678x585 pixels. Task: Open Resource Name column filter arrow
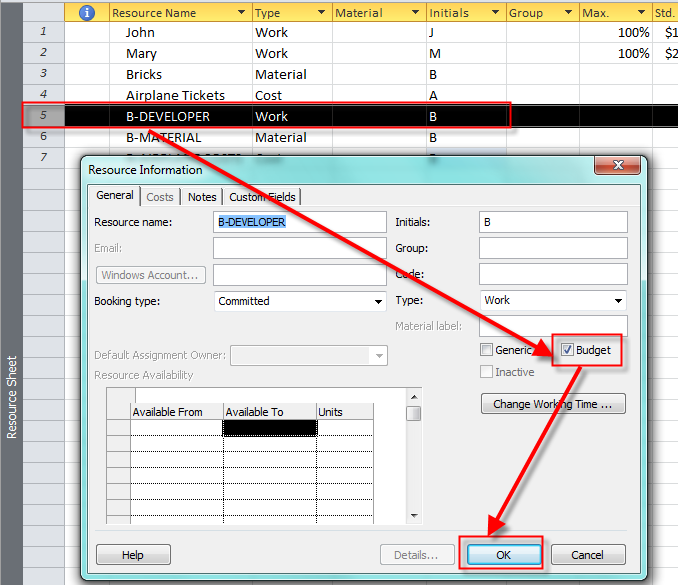(241, 13)
